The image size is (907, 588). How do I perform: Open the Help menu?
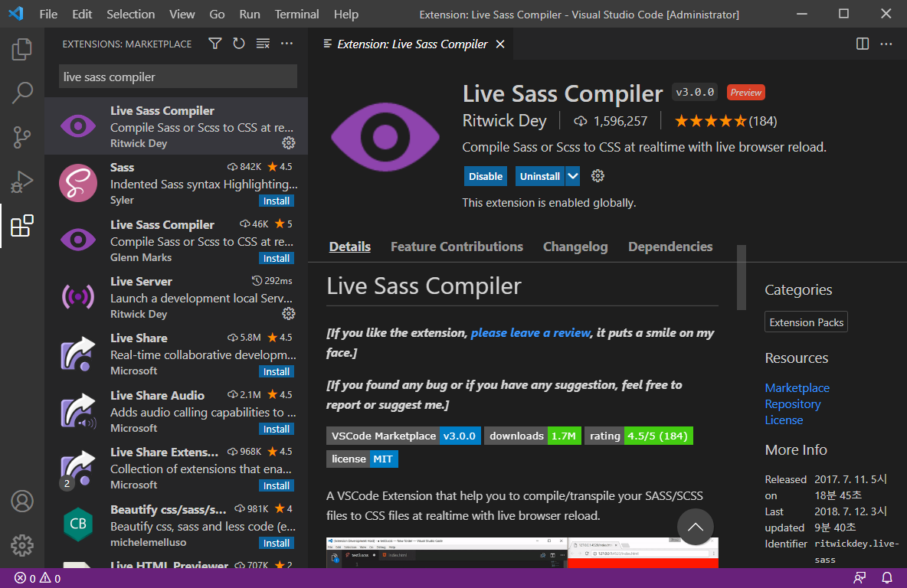point(346,14)
